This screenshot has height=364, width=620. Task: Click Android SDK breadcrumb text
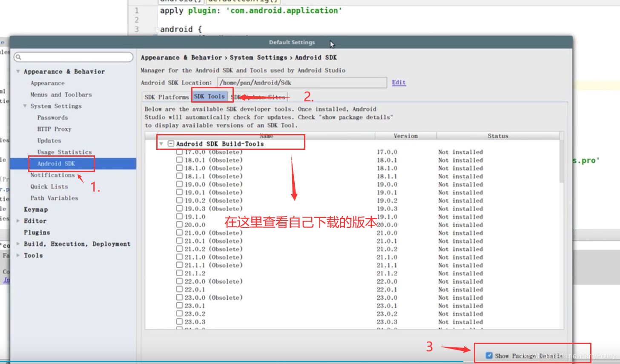316,57
